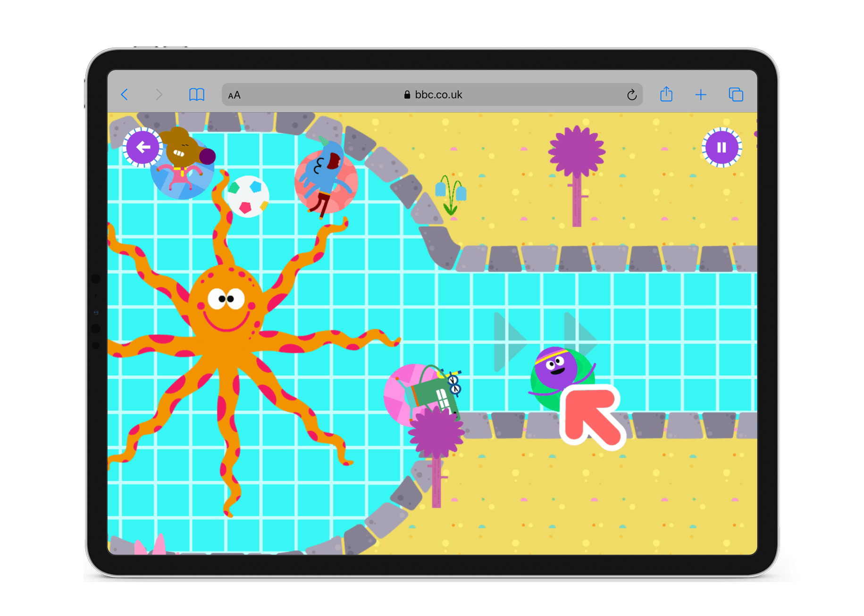
Task: Pause the game with the pause button
Action: pyautogui.click(x=721, y=148)
